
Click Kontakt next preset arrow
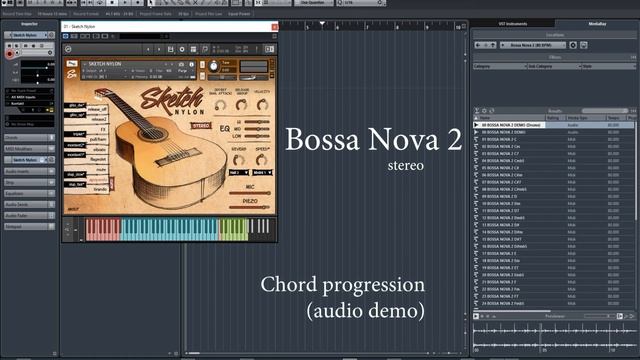pos(159,49)
